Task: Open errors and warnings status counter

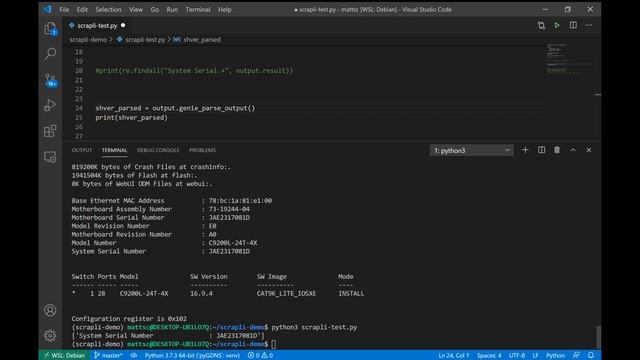Action: [260, 355]
